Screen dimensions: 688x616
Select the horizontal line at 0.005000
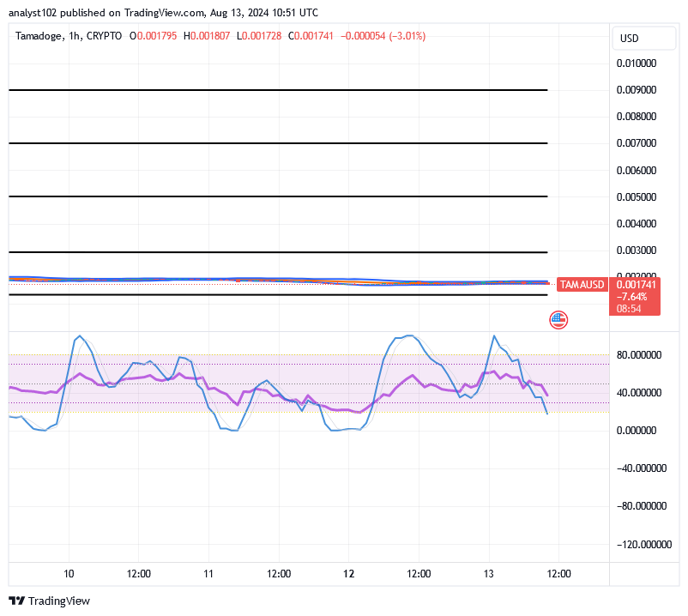tap(278, 196)
